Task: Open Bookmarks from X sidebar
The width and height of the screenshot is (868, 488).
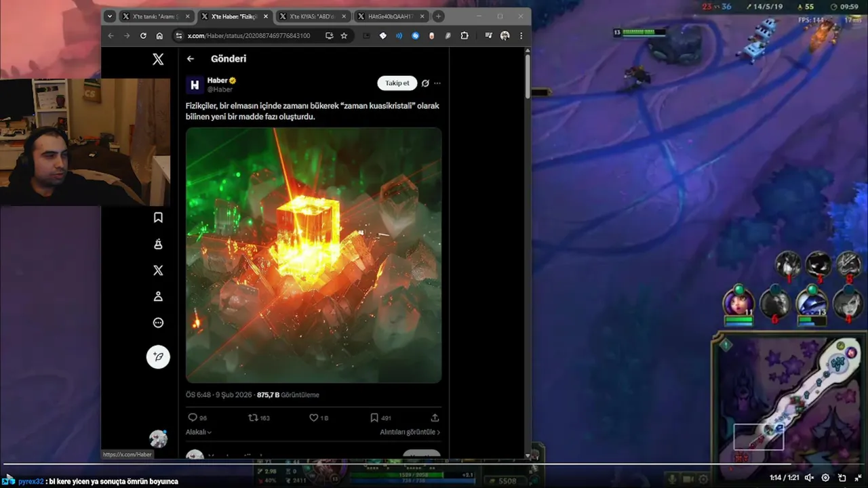Action: point(158,218)
